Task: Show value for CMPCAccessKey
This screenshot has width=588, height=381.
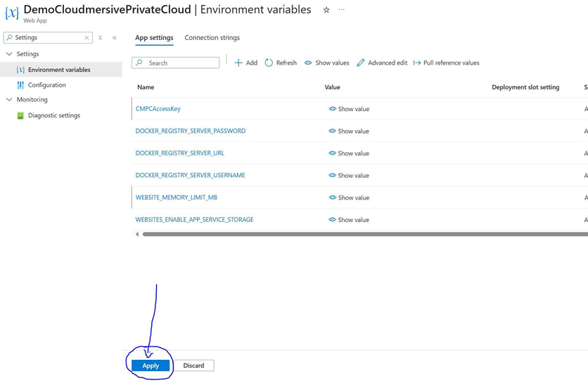Action: [349, 109]
